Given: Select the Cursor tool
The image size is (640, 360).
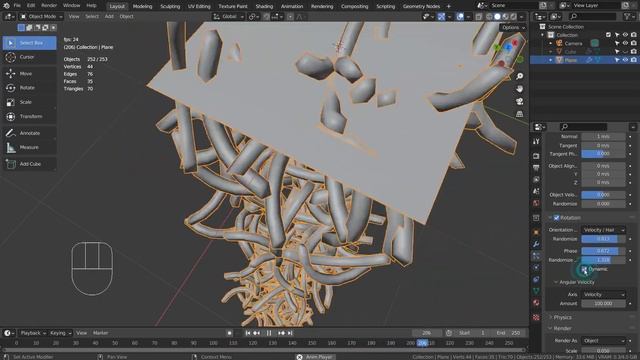Looking at the screenshot, I should coord(29,57).
